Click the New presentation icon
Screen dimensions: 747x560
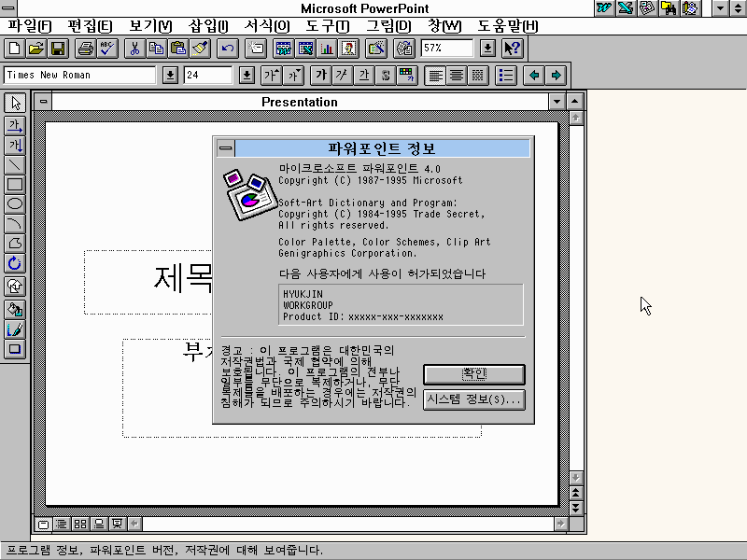click(x=15, y=49)
